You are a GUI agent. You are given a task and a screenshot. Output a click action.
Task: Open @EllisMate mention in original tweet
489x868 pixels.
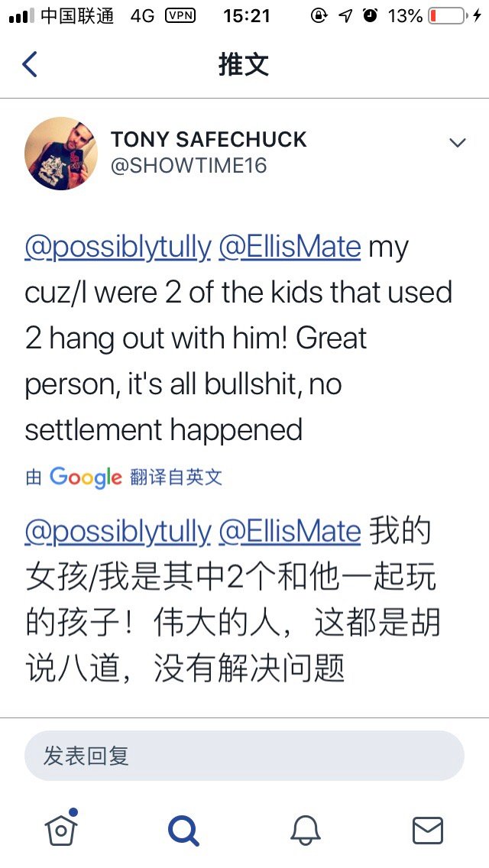[290, 248]
